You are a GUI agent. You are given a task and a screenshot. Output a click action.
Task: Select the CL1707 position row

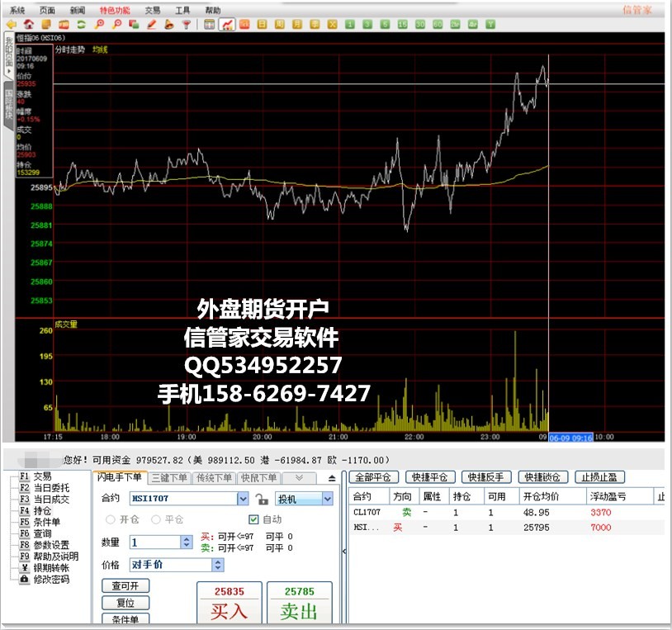[507, 512]
